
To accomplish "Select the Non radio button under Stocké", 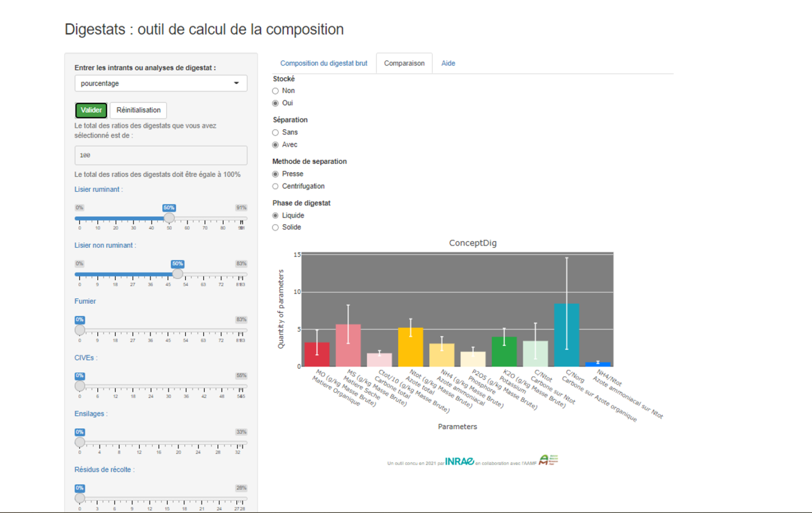I will (275, 91).
